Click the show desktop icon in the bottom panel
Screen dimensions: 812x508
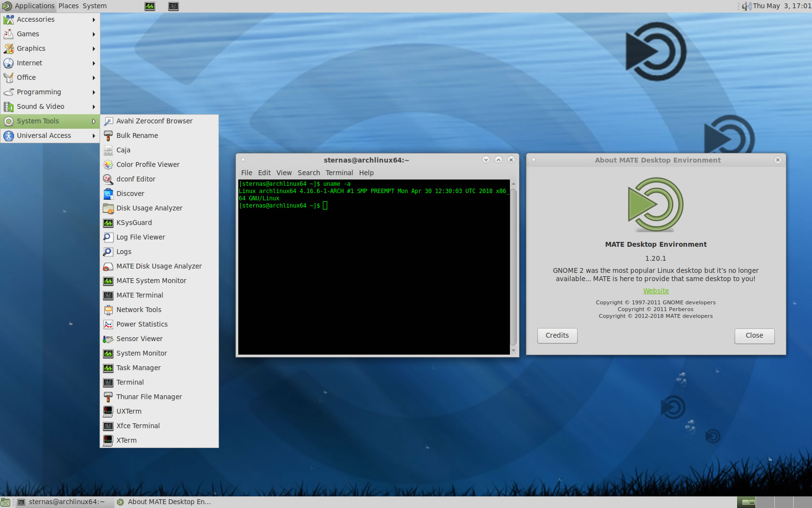(x=5, y=502)
